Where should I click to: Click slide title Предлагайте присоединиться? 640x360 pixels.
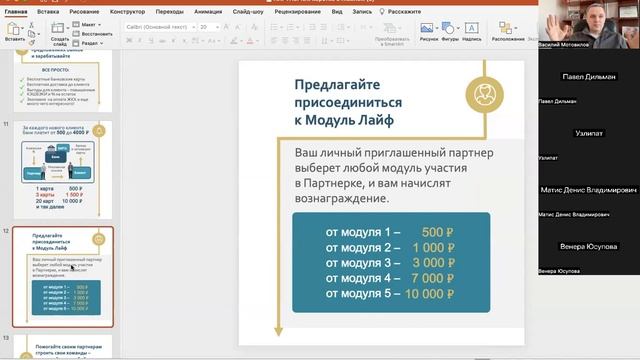coord(348,102)
